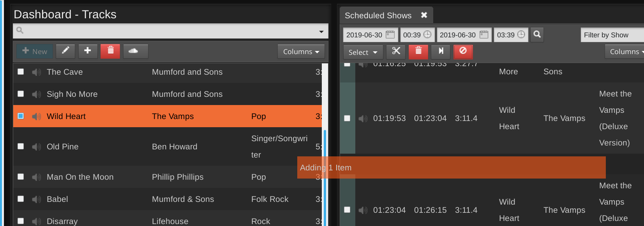Open the Tracks Columns dropdown
Image resolution: width=644 pixels, height=226 pixels.
tap(301, 52)
